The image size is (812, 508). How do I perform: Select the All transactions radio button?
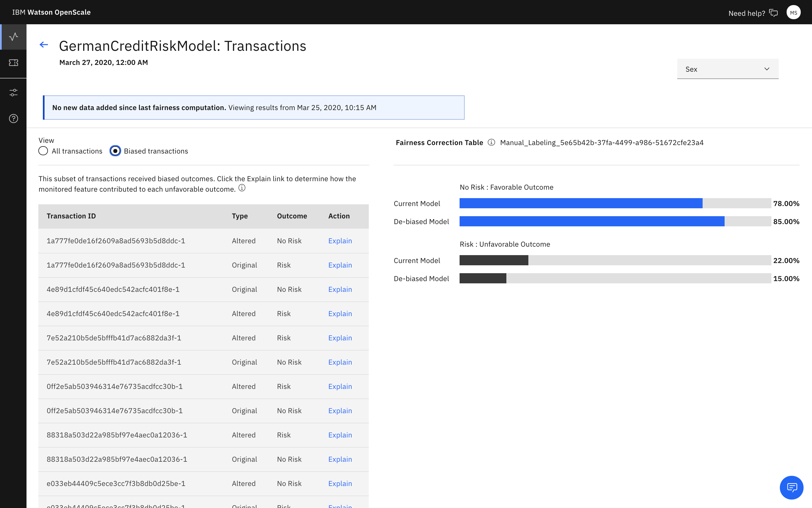point(43,151)
